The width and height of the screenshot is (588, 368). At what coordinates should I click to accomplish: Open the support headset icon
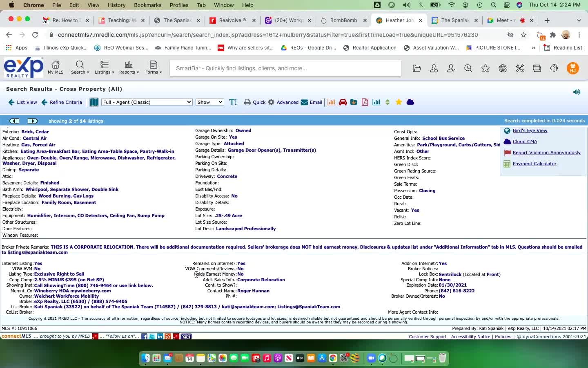coord(554,68)
